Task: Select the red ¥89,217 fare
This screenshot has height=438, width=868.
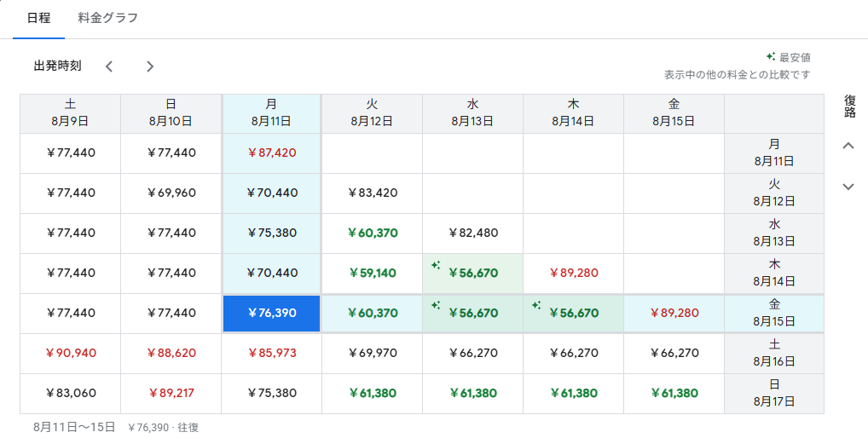Action: [x=171, y=393]
